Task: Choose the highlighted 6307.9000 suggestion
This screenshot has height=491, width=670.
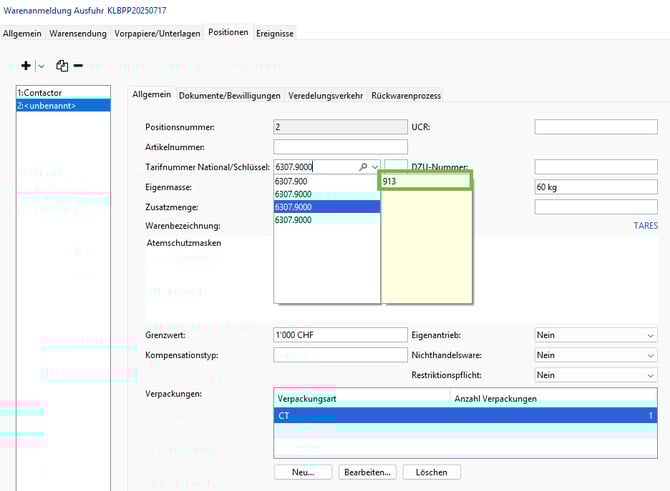Action: click(x=327, y=207)
